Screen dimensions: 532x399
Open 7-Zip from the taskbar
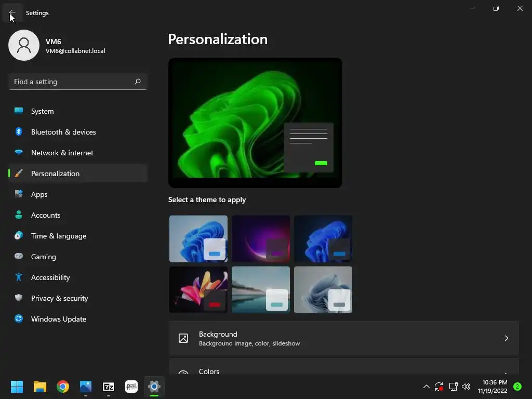[x=109, y=387]
